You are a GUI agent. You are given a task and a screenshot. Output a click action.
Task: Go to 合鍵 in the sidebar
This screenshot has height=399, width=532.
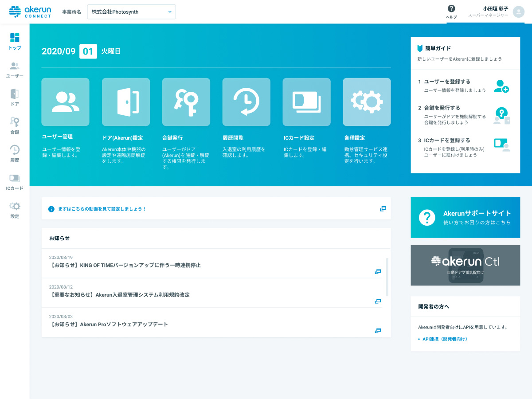pos(15,126)
